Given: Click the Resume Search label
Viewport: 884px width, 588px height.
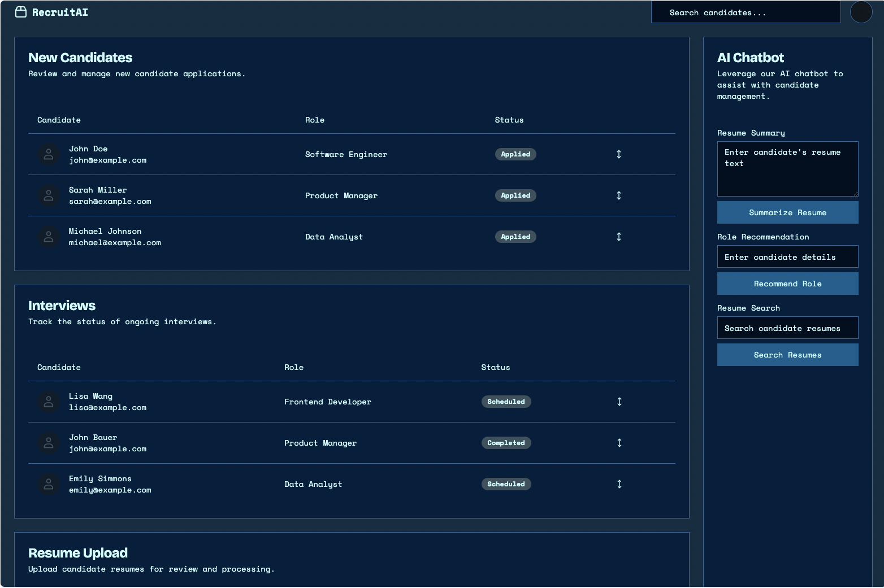Looking at the screenshot, I should 748,308.
